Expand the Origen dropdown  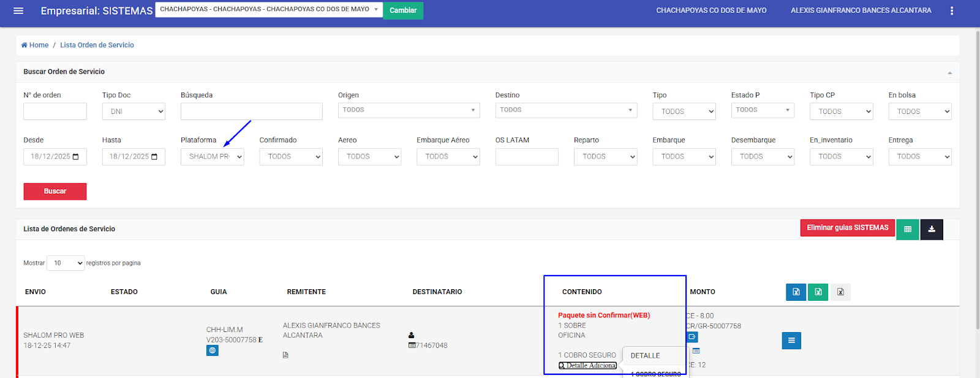(409, 110)
